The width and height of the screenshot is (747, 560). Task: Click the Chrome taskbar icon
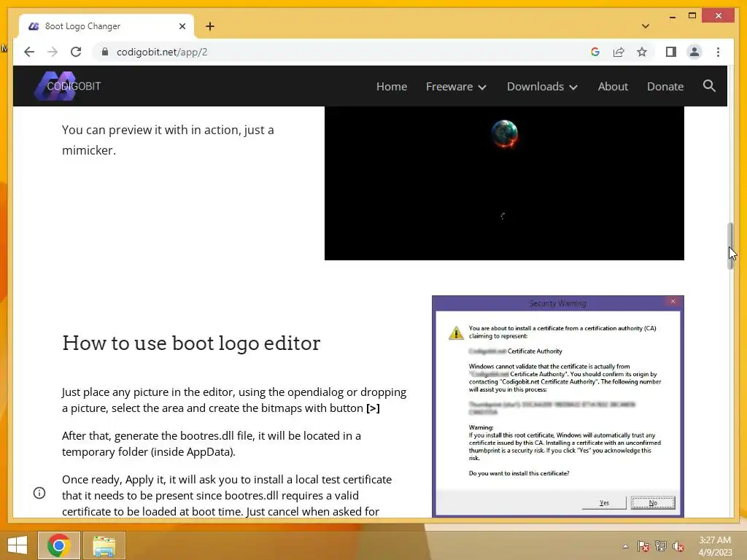pyautogui.click(x=59, y=545)
